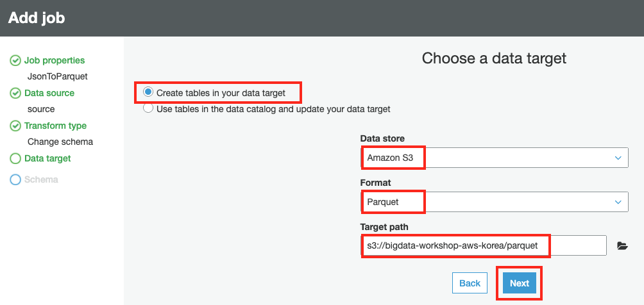Click the Transform type checkmark icon
Screen dimensions: 644x305
tap(15, 126)
